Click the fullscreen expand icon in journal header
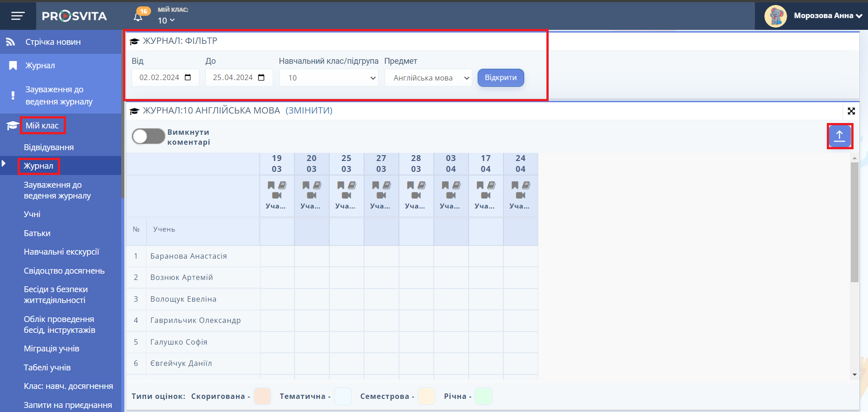This screenshot has height=412, width=868. point(851,111)
